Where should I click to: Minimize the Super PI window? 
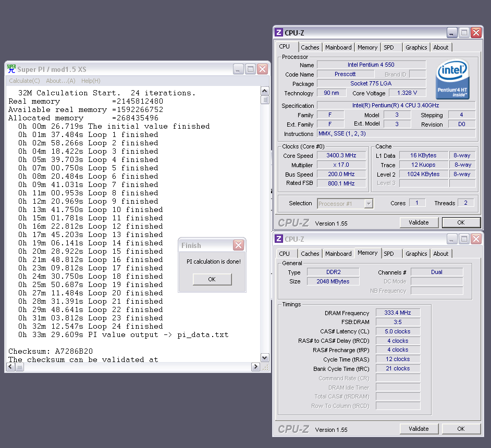(x=238, y=69)
